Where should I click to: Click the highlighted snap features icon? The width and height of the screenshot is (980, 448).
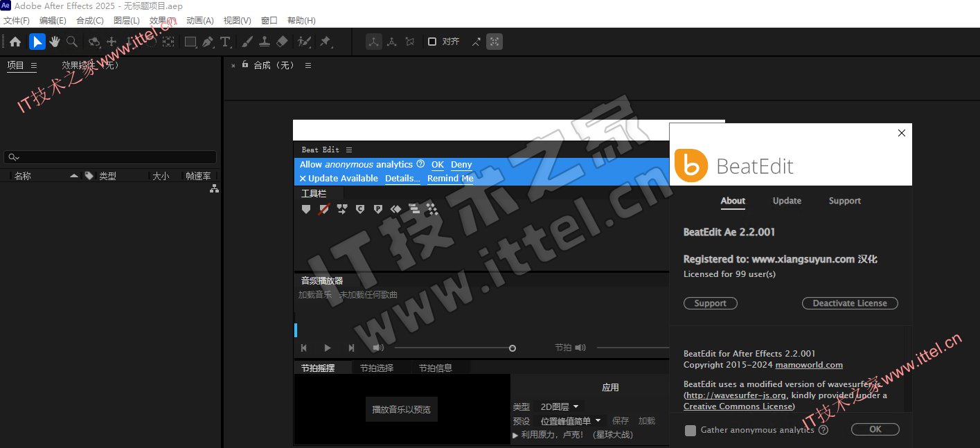pyautogui.click(x=495, y=42)
